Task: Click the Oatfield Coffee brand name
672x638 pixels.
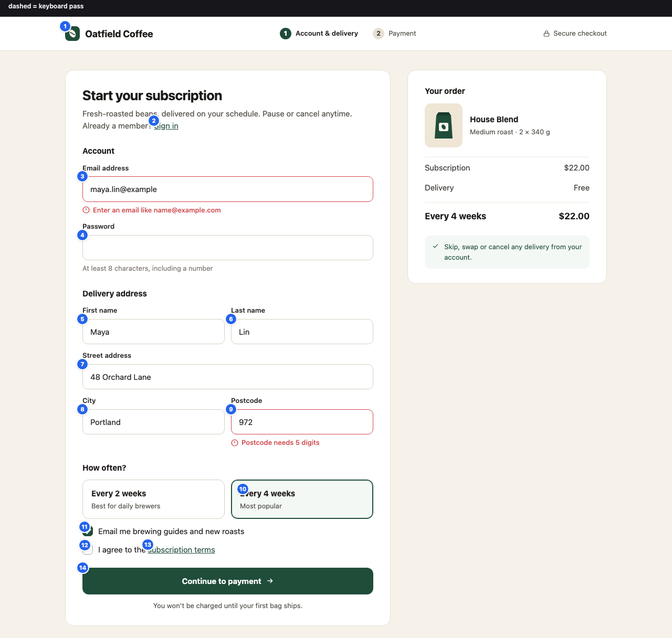Action: pyautogui.click(x=119, y=34)
